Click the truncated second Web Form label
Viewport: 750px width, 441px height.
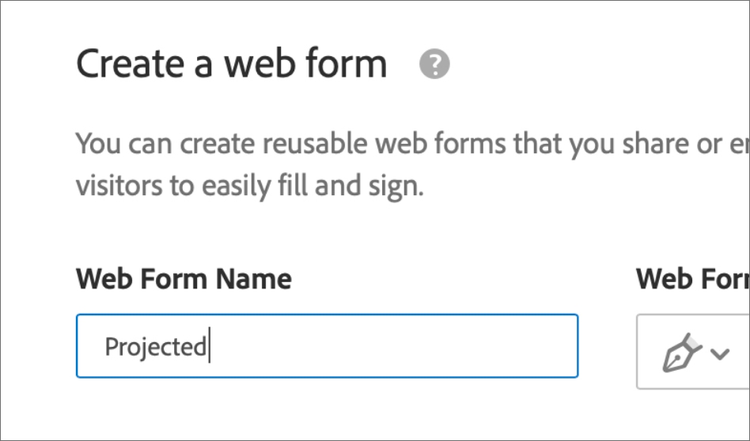[692, 279]
